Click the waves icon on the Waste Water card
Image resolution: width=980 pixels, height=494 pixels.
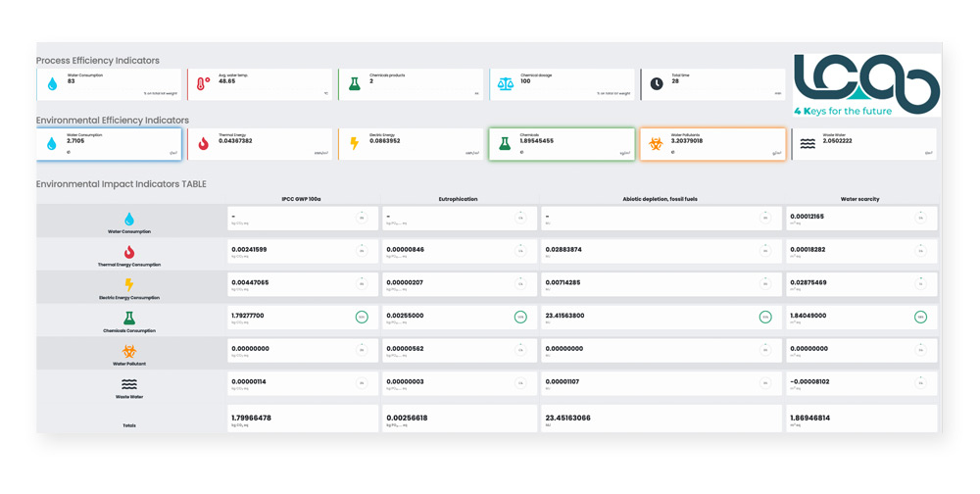click(808, 144)
